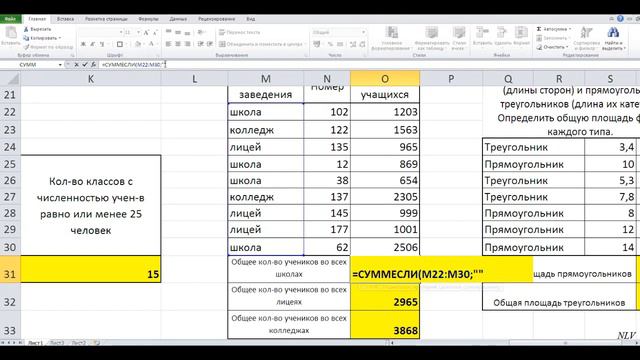This screenshot has height=360, width=640.
Task: Open Sort and Filter (Сортировка и фильтр)
Action: (x=586, y=38)
